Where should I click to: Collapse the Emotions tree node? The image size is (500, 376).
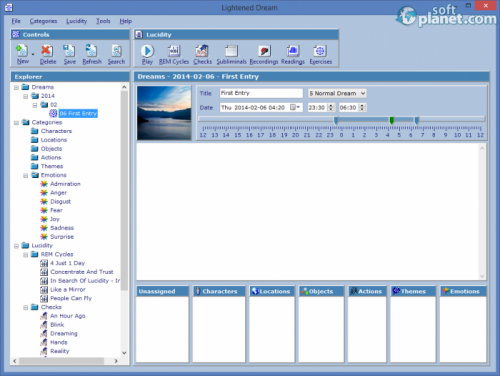coord(25,175)
